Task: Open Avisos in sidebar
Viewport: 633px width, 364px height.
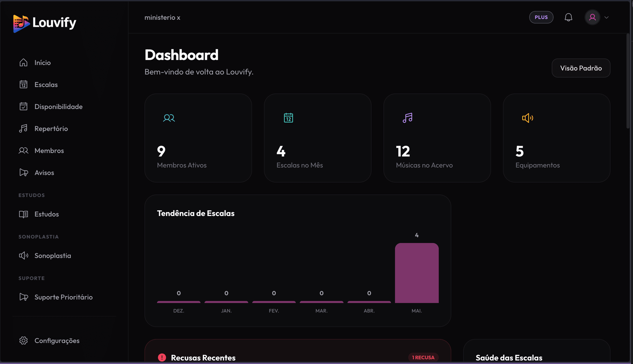Action: point(44,172)
